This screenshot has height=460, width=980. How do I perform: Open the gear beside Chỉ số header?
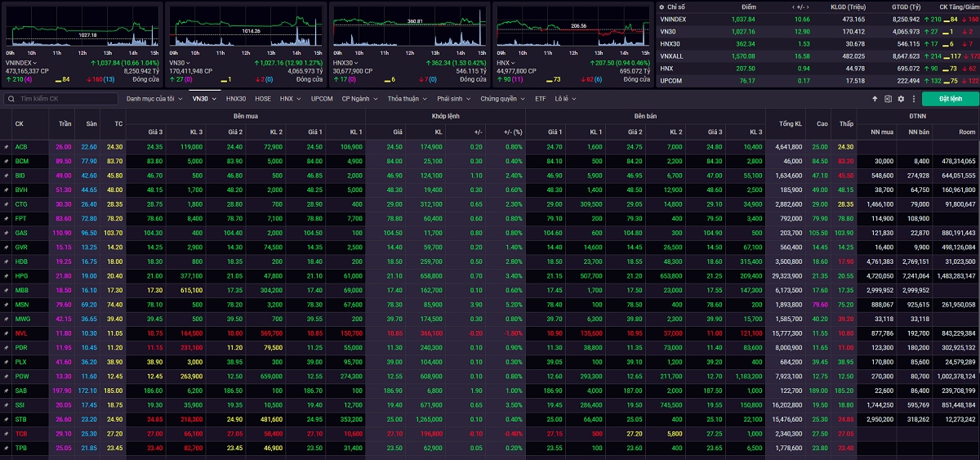coord(660,7)
